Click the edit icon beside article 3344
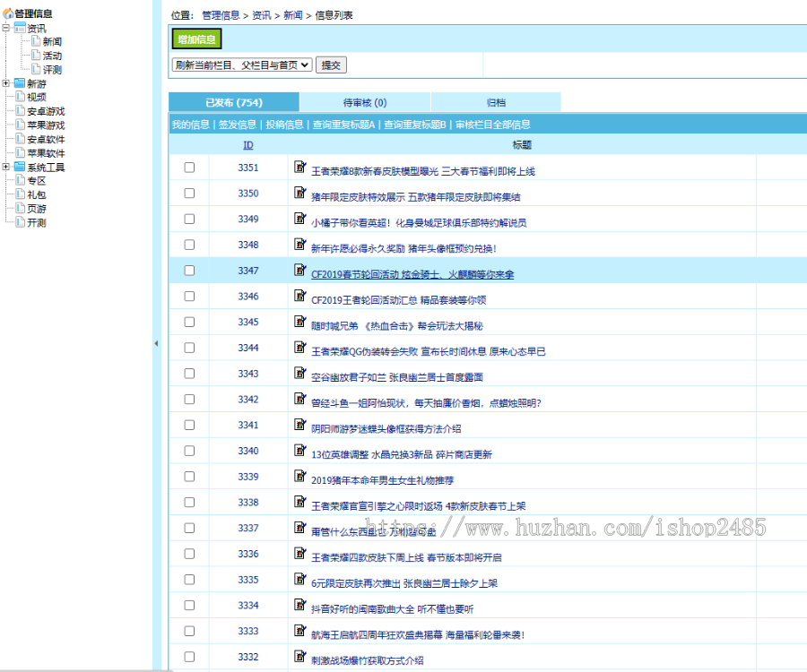Viewport: 807px width, 672px height. tap(300, 347)
